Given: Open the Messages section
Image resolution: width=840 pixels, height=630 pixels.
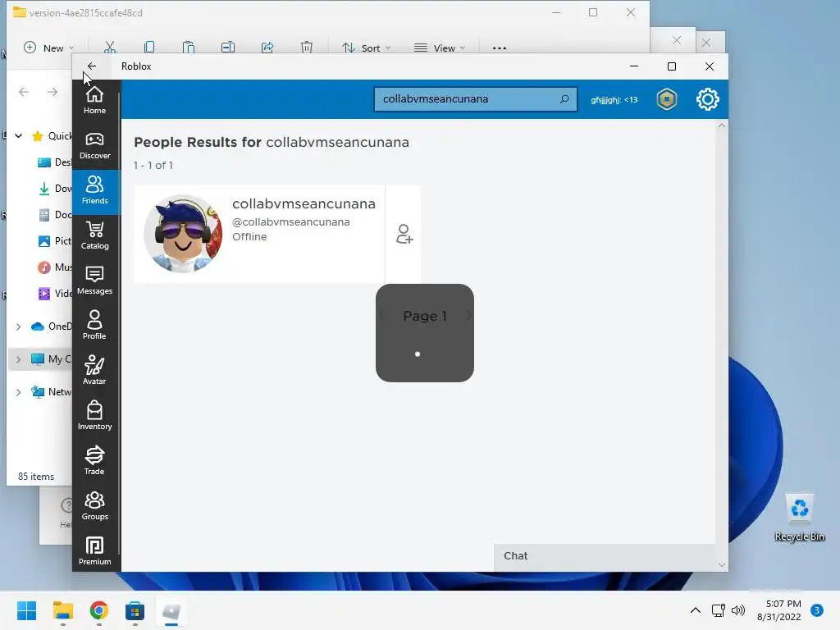Looking at the screenshot, I should point(95,281).
